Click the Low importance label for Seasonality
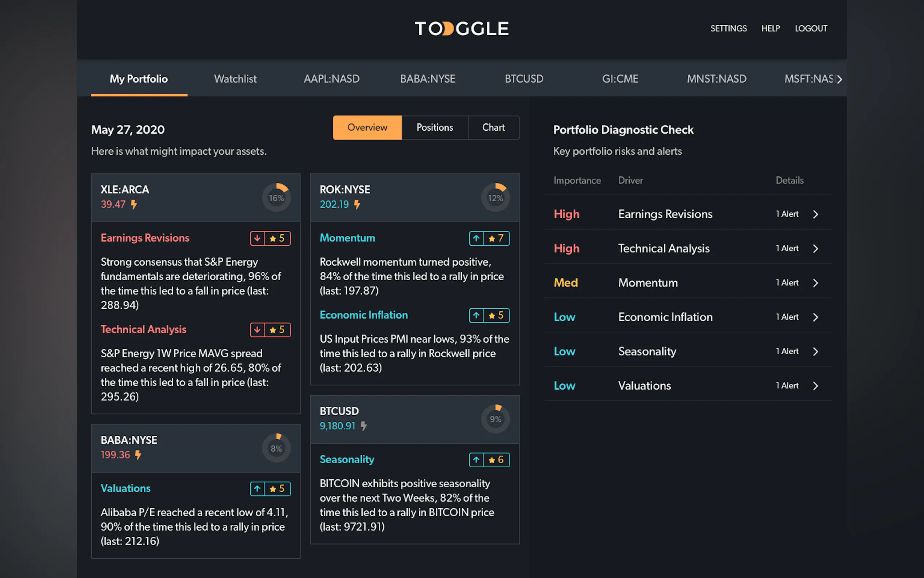Image resolution: width=924 pixels, height=578 pixels. click(x=565, y=351)
